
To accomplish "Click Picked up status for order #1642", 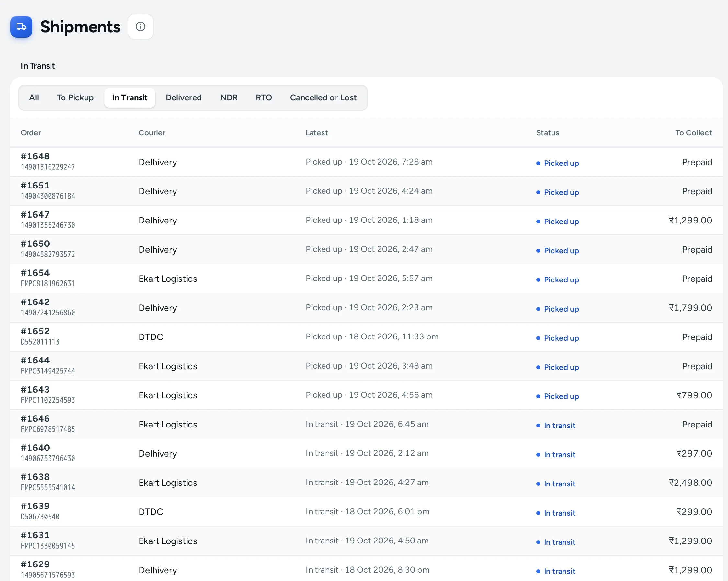I will (x=557, y=309).
